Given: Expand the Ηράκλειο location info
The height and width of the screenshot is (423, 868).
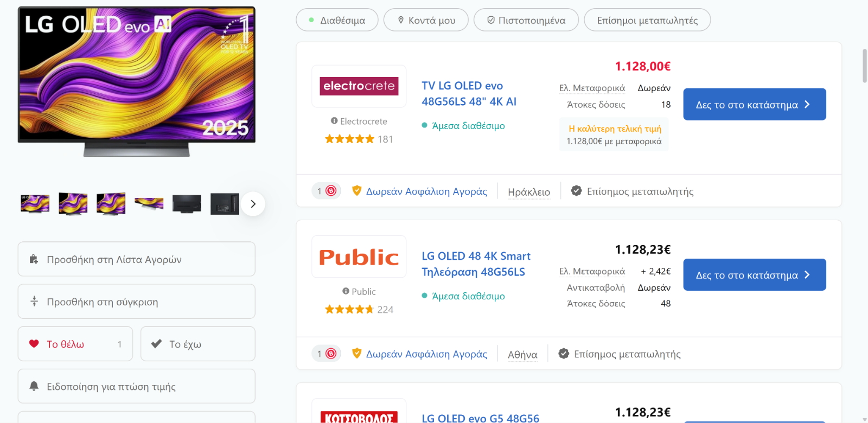Looking at the screenshot, I should pos(529,191).
